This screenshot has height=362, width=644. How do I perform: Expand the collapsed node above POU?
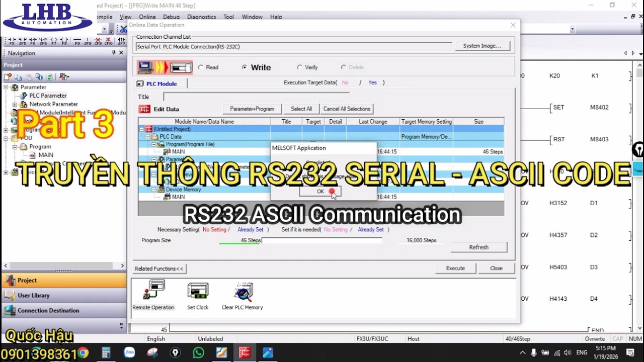point(7,130)
